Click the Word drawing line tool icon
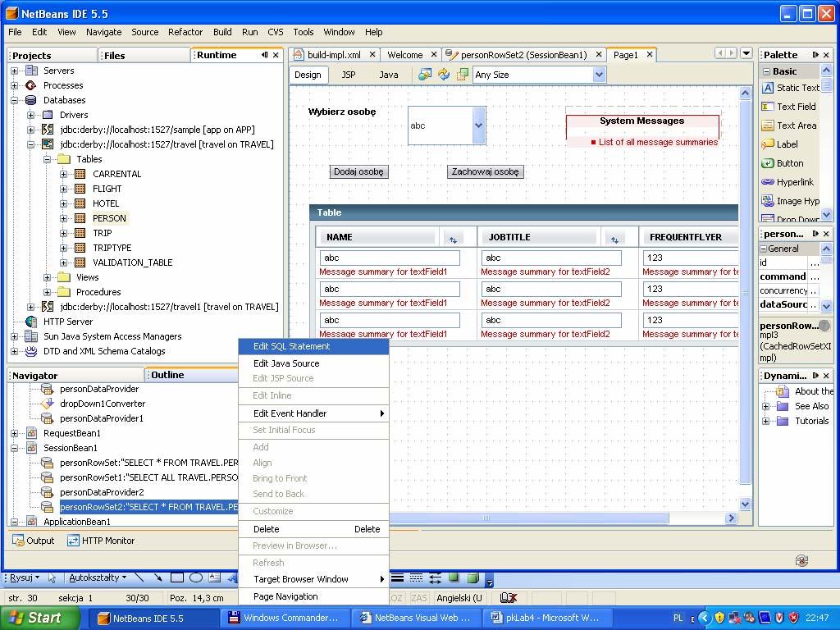 click(x=139, y=577)
